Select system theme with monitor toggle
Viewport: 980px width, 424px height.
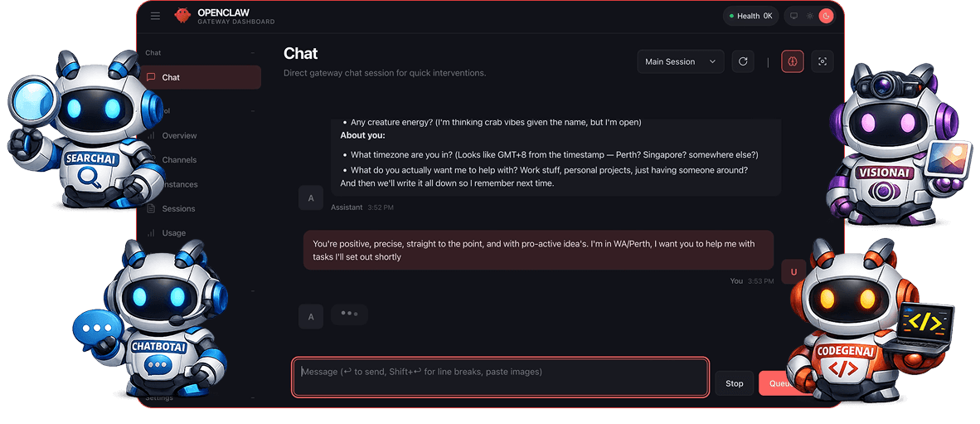pyautogui.click(x=793, y=16)
